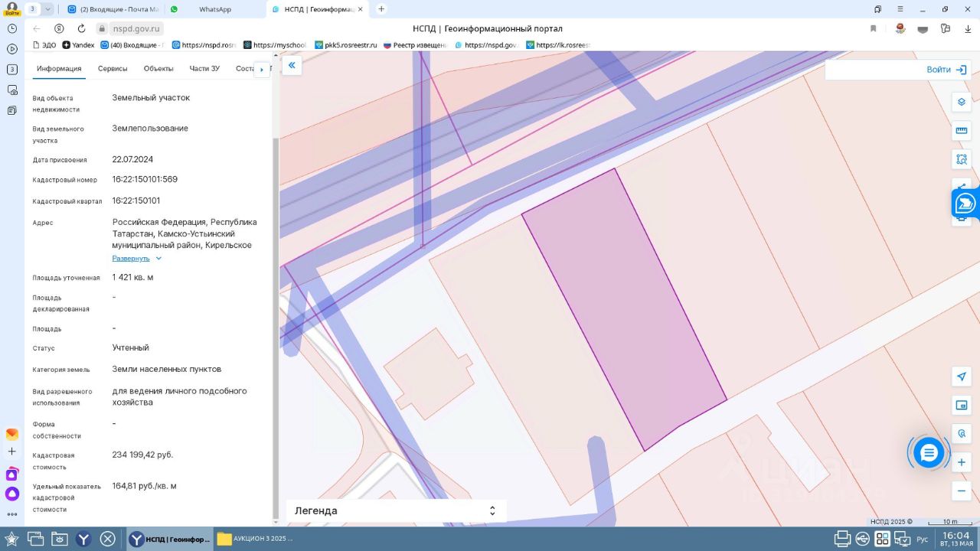This screenshot has width=980, height=551.
Task: Go back to previous page
Action: 36,28
